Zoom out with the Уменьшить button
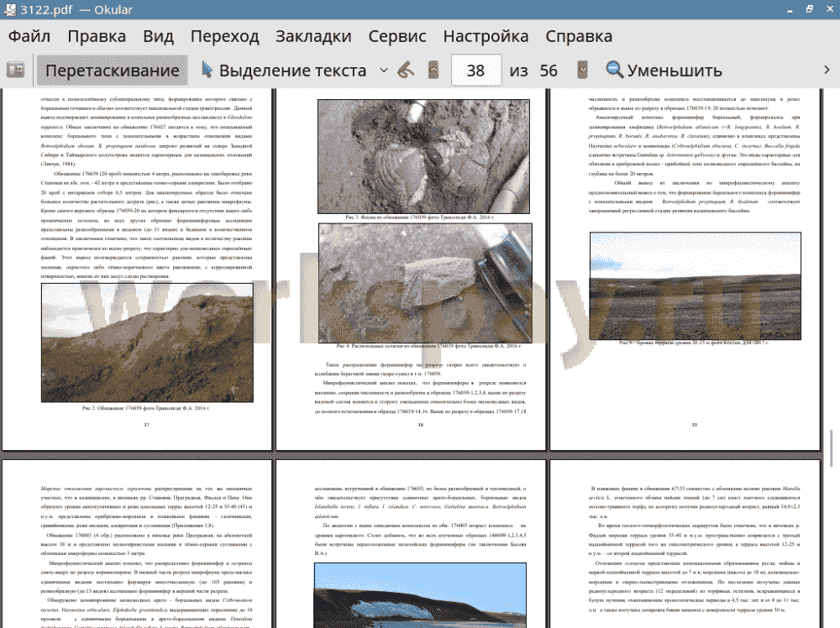 664,71
